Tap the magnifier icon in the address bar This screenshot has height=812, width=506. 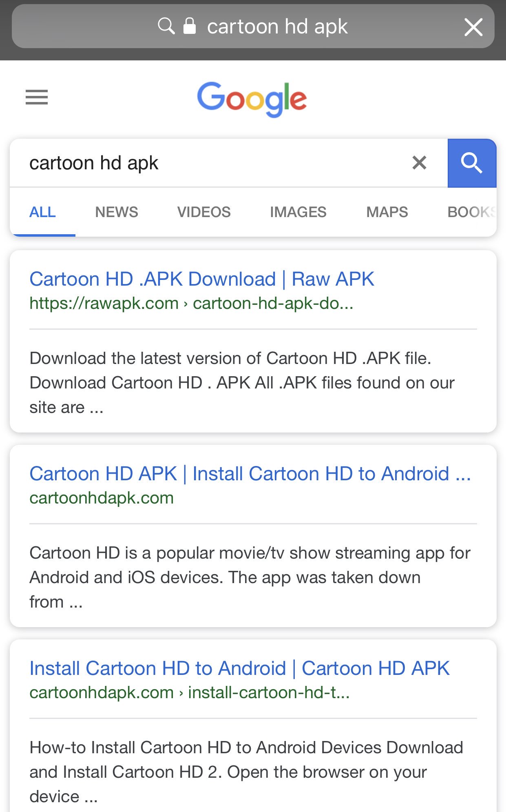pyautogui.click(x=166, y=26)
